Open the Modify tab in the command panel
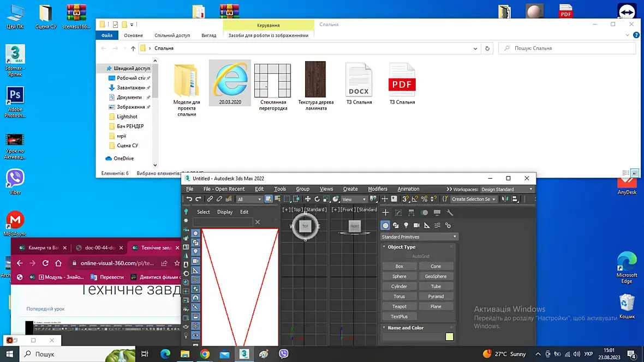Screen dimensions: 644x362 pyautogui.click(x=398, y=213)
